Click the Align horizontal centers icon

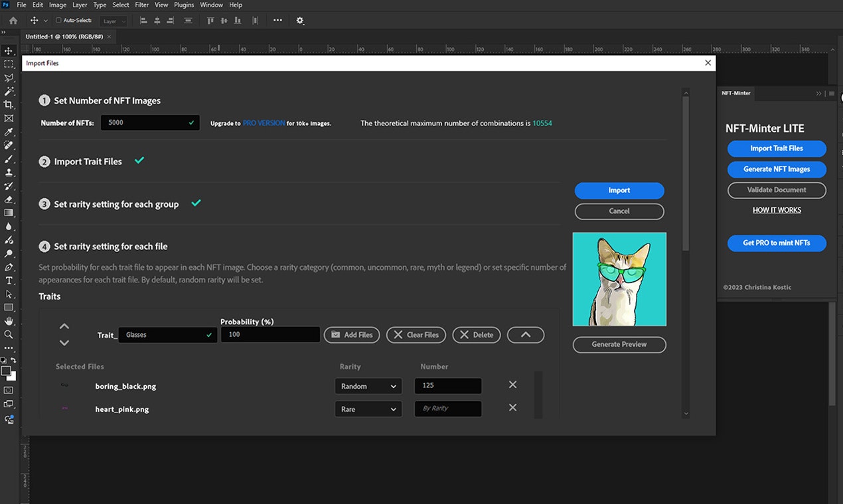pos(157,21)
